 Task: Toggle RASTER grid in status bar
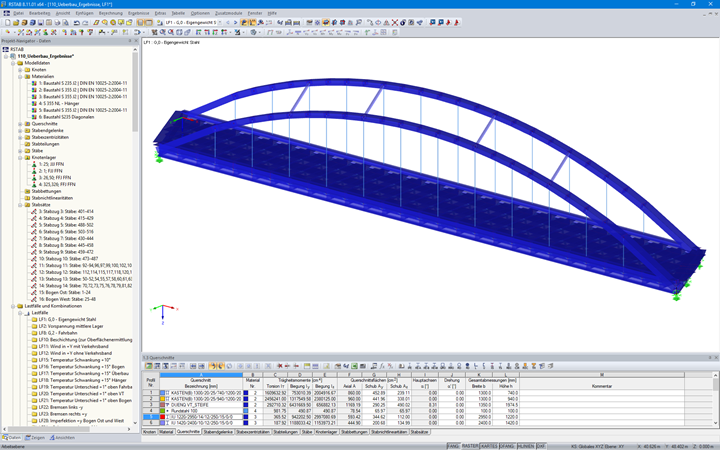pyautogui.click(x=470, y=446)
